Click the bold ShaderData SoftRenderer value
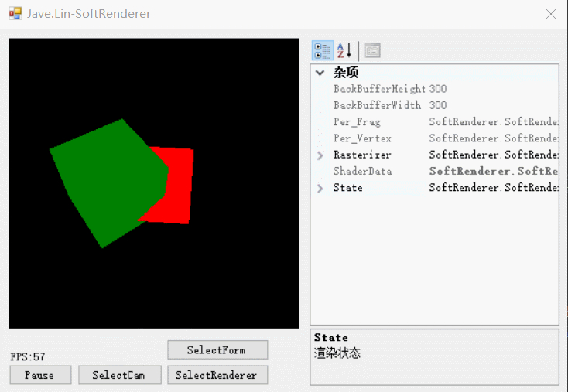 click(x=494, y=171)
